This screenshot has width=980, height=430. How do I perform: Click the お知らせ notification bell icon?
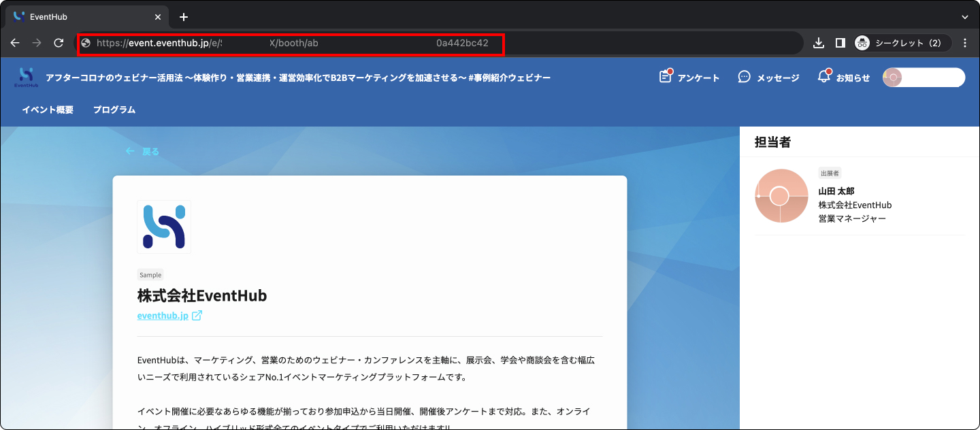pos(824,76)
